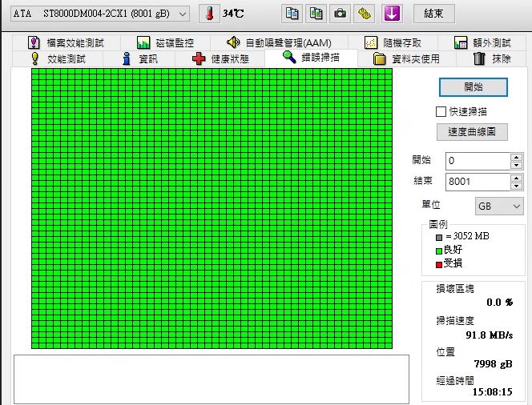
Task: Click the empty log text area below grid
Action: [212, 379]
